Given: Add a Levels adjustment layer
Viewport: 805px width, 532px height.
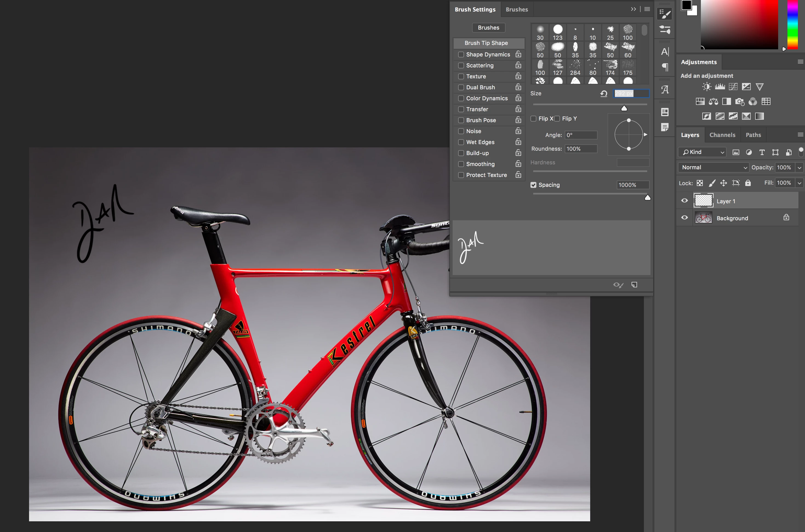Looking at the screenshot, I should (720, 87).
